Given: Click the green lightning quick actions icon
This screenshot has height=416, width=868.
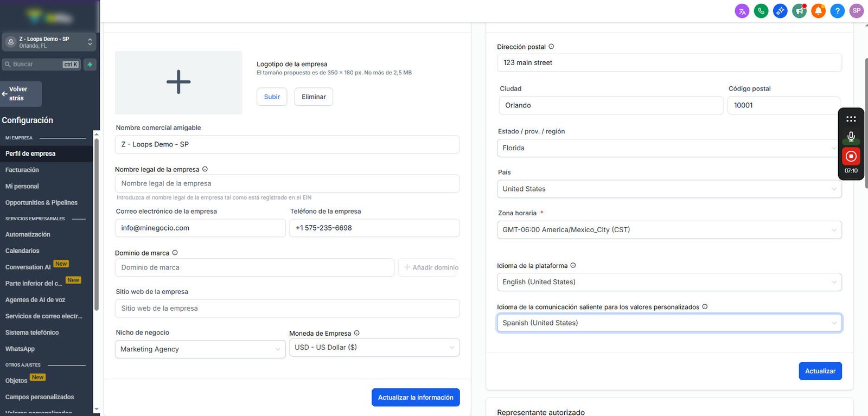Looking at the screenshot, I should pyautogui.click(x=90, y=65).
